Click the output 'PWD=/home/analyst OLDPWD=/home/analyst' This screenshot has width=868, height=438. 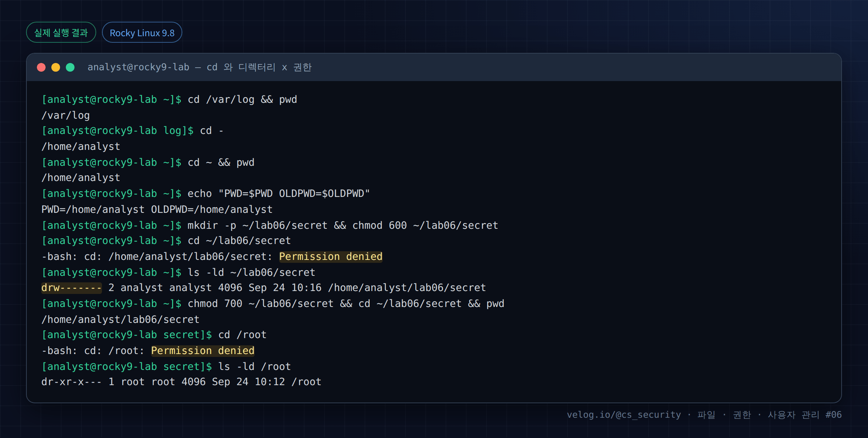[157, 210]
